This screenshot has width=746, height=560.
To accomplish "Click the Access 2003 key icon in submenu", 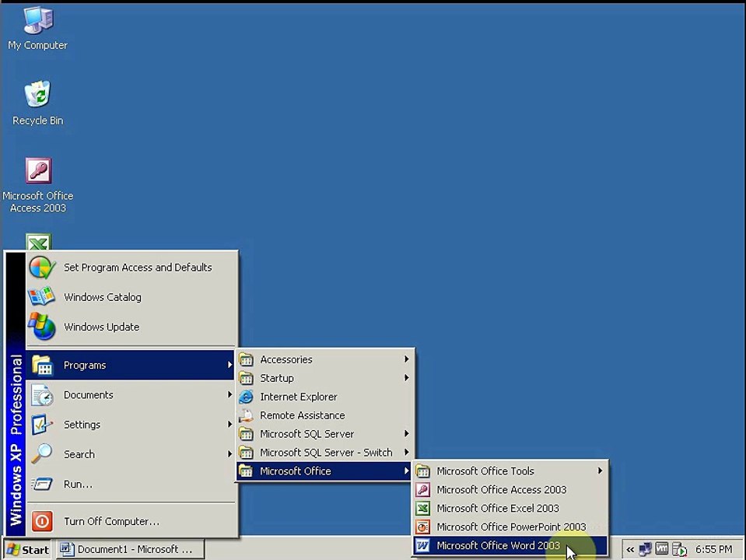I will coord(423,489).
